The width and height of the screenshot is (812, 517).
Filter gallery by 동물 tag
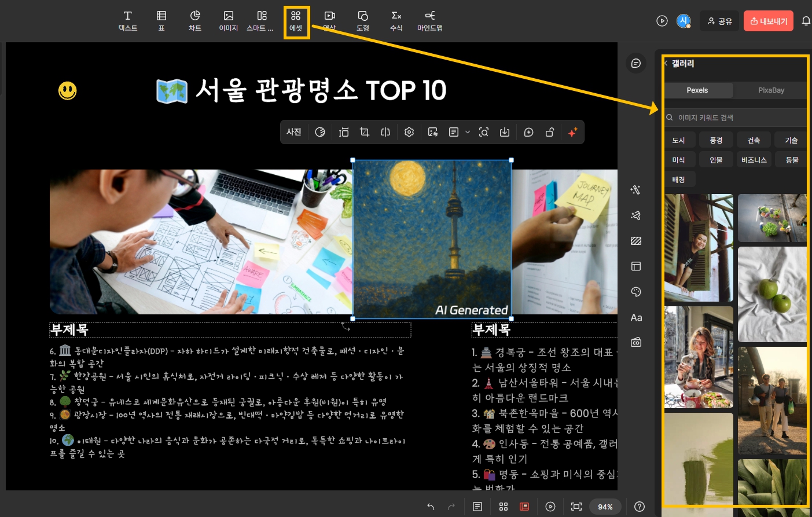coord(791,160)
